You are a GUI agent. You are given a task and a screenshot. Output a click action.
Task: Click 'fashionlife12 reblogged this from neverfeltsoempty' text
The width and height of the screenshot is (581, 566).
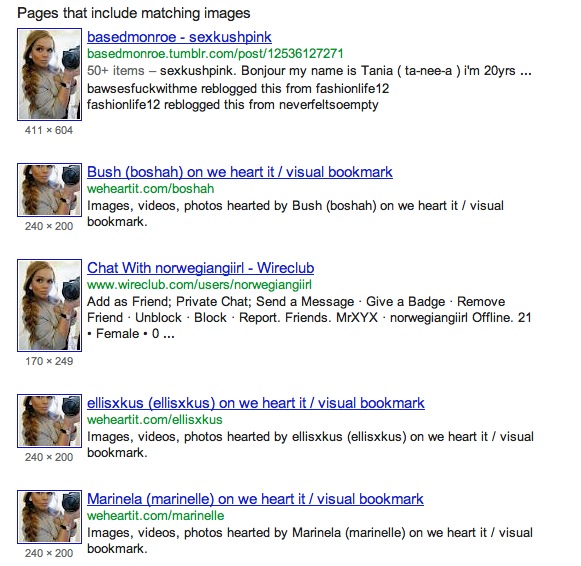[233, 105]
